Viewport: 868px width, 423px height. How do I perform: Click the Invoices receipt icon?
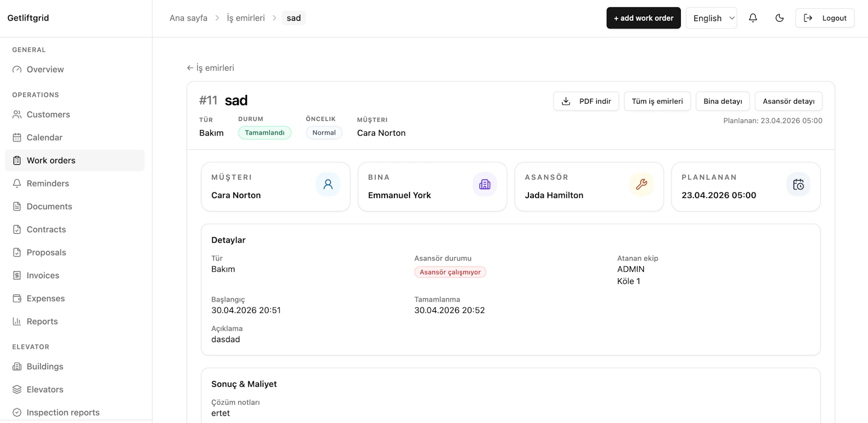pos(17,275)
